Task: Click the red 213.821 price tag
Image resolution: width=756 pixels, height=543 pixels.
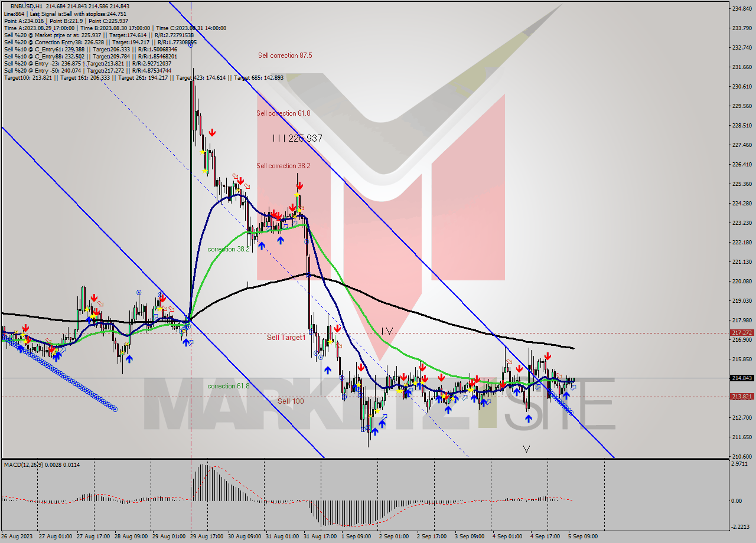Action: (x=742, y=397)
